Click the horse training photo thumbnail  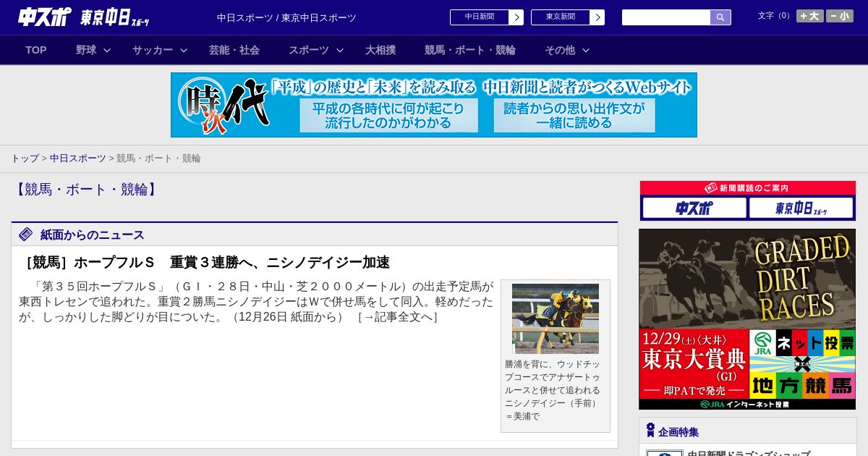pos(556,318)
